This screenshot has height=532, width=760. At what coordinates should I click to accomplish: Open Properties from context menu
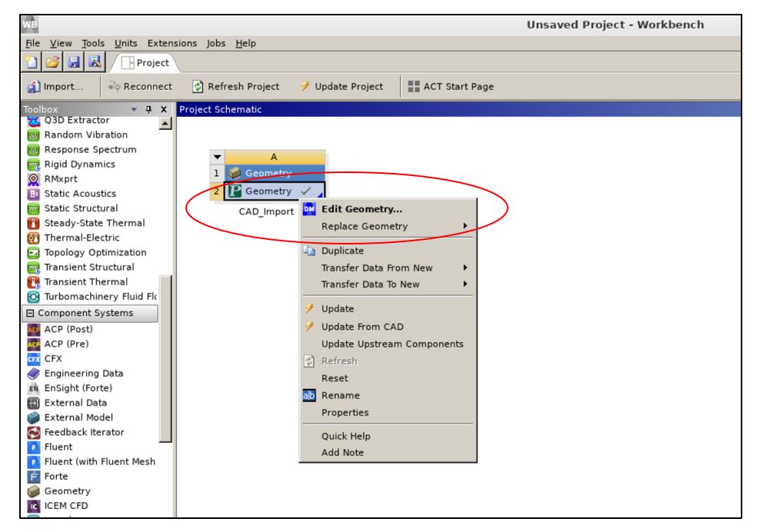(x=388, y=413)
